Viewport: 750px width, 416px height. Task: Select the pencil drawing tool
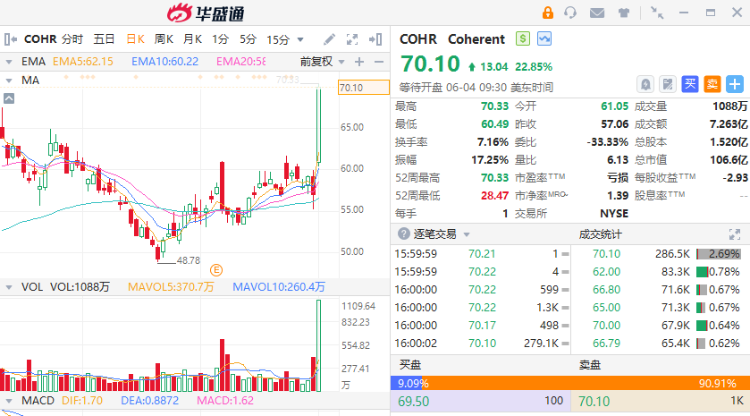[x=329, y=39]
